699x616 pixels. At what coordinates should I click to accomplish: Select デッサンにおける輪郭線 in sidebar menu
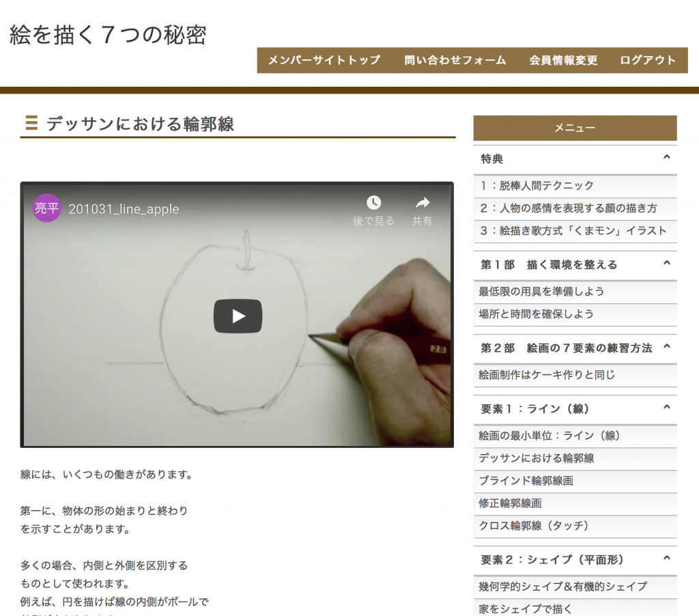point(575,458)
